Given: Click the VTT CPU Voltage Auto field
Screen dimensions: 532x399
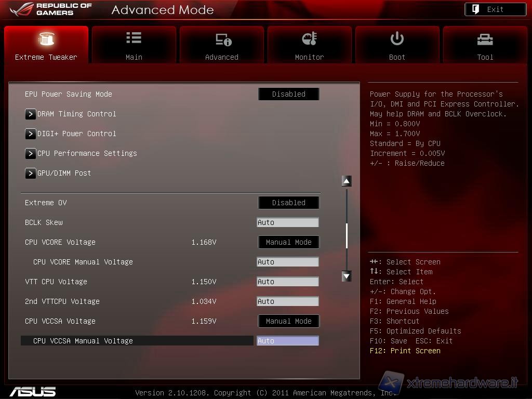Looking at the screenshot, I should pos(287,282).
